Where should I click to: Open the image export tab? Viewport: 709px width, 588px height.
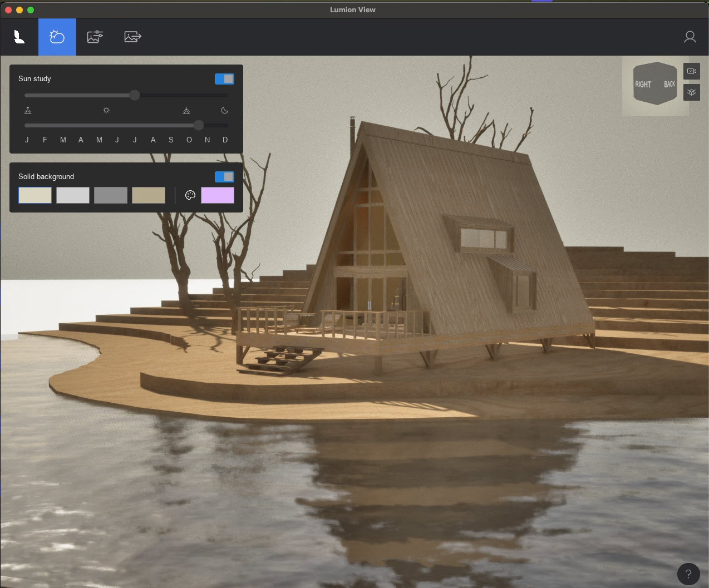pyautogui.click(x=132, y=37)
